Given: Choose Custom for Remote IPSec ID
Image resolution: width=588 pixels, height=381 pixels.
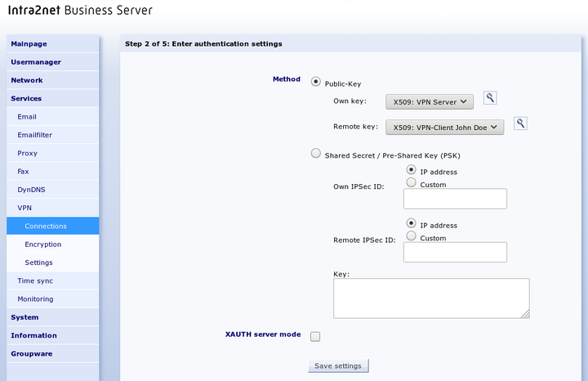Looking at the screenshot, I should point(412,235).
